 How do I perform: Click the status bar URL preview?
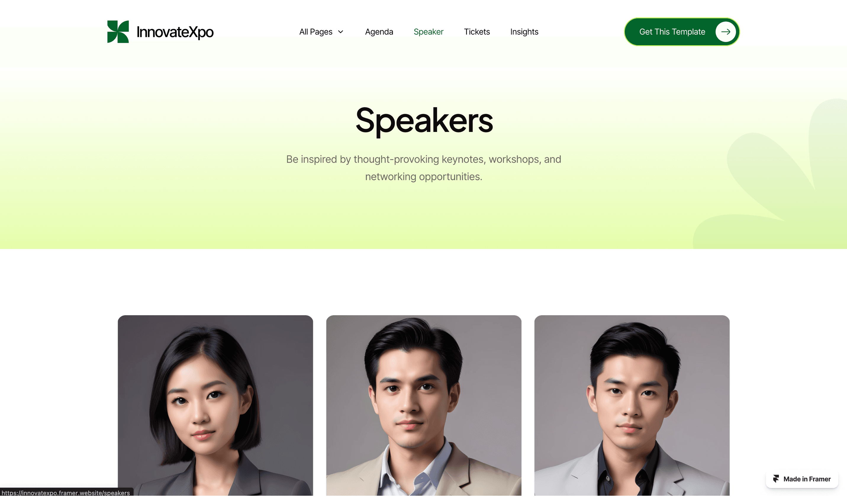point(66,492)
